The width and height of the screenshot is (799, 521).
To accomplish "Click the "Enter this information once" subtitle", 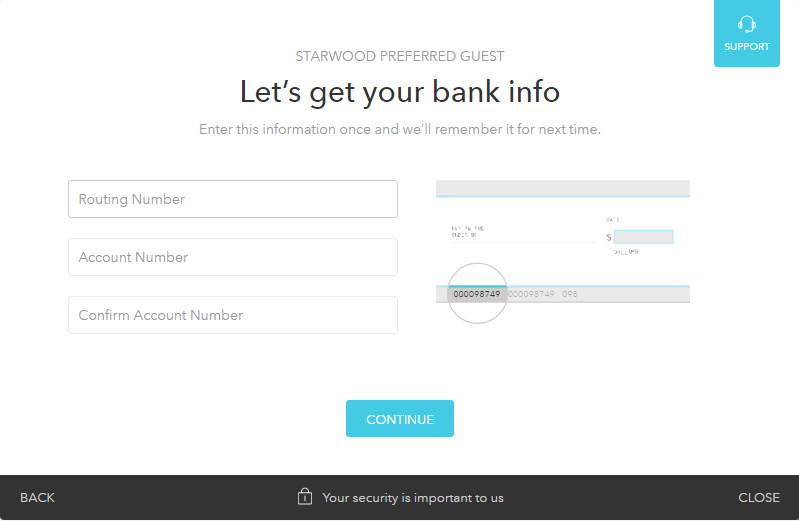I will click(x=400, y=129).
